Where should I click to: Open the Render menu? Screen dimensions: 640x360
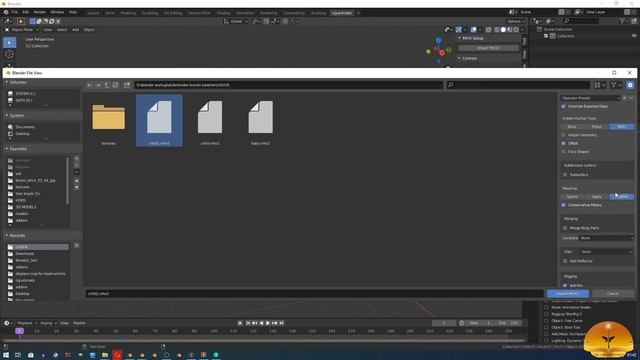[x=40, y=12]
